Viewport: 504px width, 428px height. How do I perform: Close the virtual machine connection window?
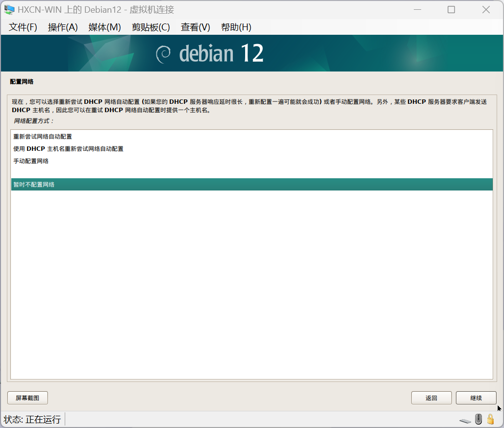coord(486,10)
